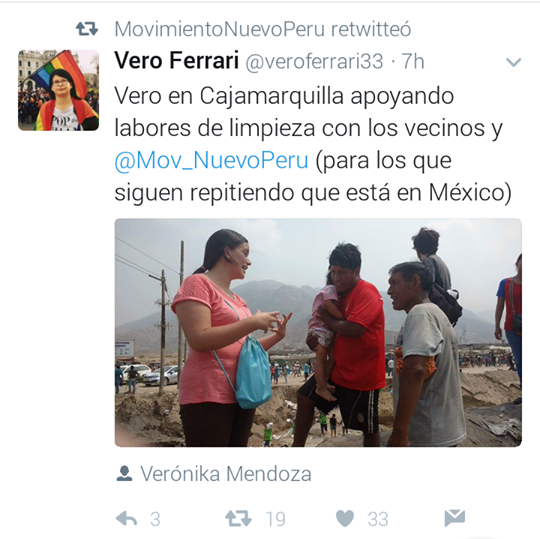The image size is (540, 539).
Task: Open tagged user Verónika Mendoza
Action: click(226, 474)
